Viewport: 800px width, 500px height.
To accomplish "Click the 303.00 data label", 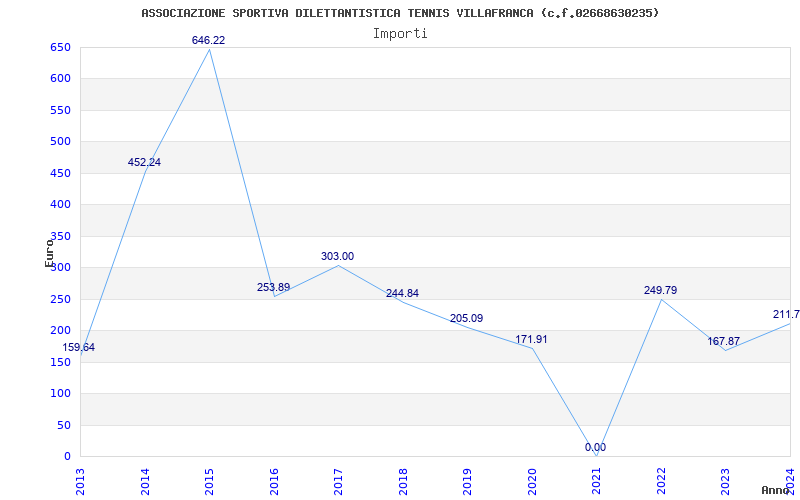I will (337, 256).
